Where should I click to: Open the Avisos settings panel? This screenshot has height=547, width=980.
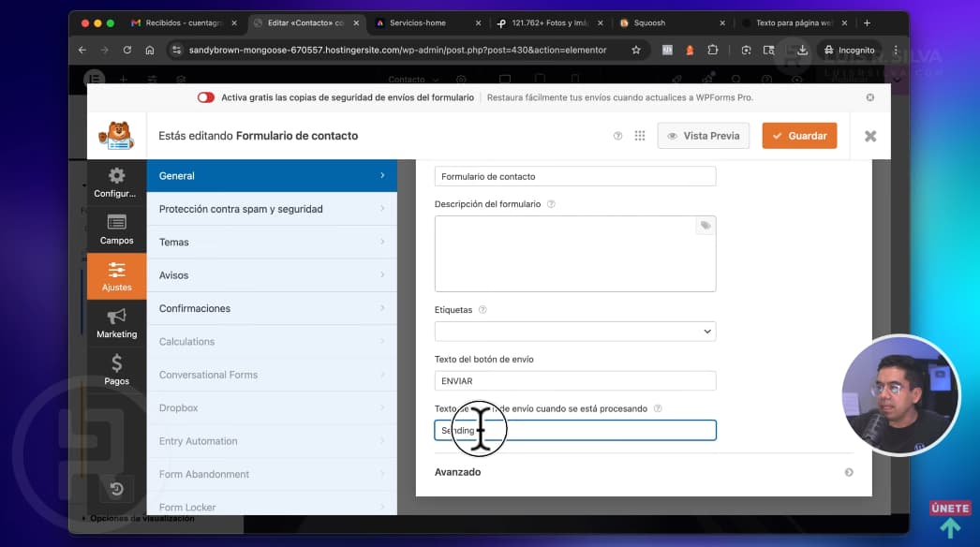[x=272, y=275]
